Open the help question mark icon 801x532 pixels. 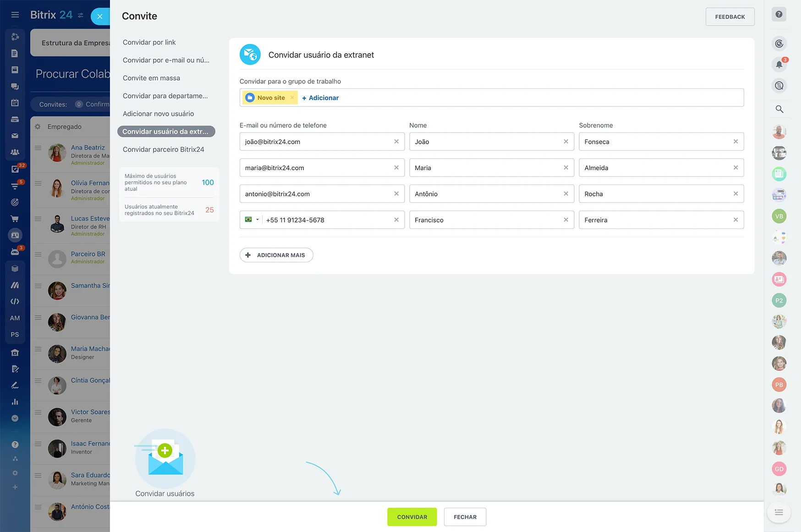pos(779,15)
